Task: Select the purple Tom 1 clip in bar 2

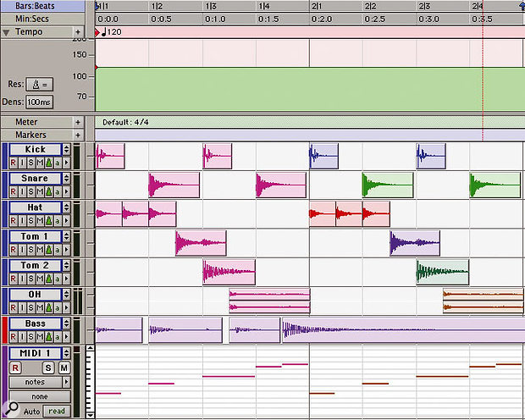Action: pos(415,243)
